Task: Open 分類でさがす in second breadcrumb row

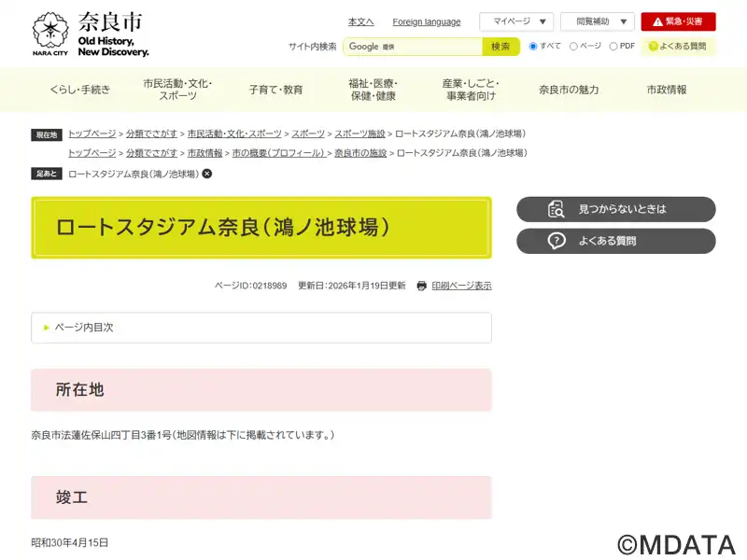Action: (151, 153)
